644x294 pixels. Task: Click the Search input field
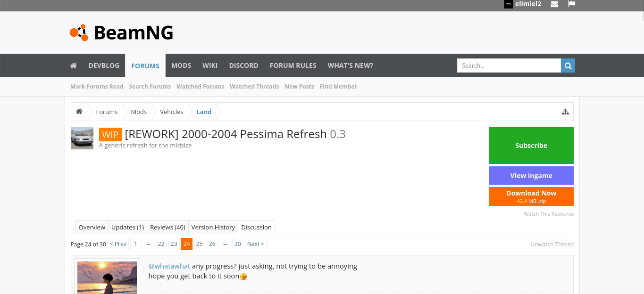point(509,65)
